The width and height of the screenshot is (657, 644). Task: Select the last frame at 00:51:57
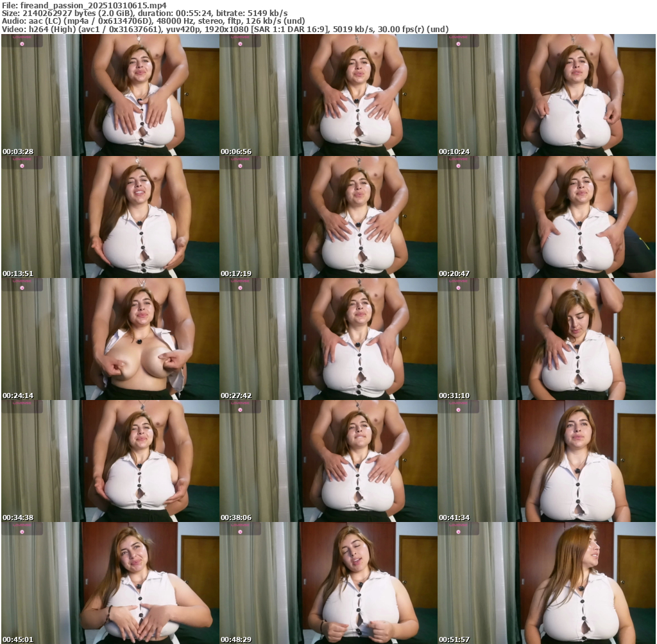547,583
